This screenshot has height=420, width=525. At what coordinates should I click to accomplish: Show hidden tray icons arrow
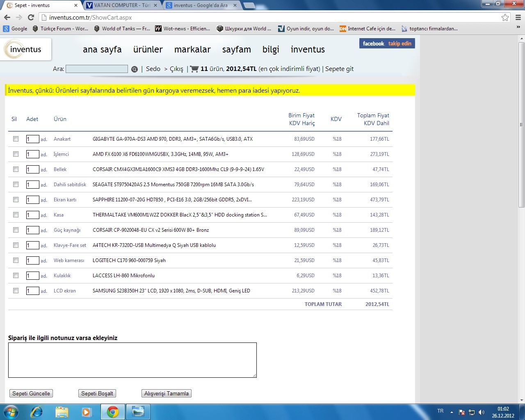(452, 412)
